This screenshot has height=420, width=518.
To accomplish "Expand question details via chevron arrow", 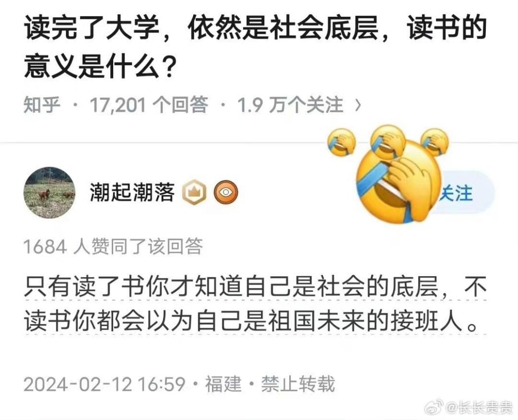I will coord(358,105).
